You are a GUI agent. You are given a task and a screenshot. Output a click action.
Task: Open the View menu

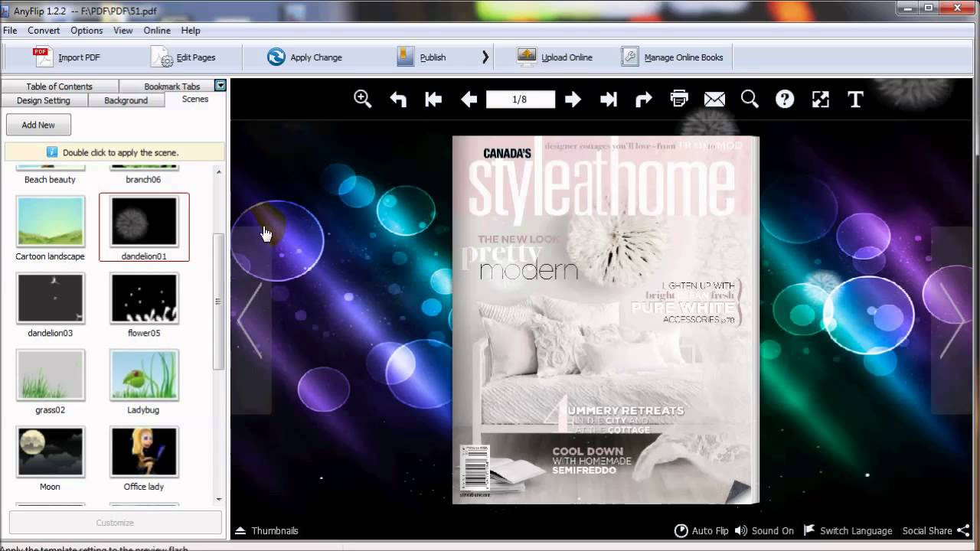[123, 31]
